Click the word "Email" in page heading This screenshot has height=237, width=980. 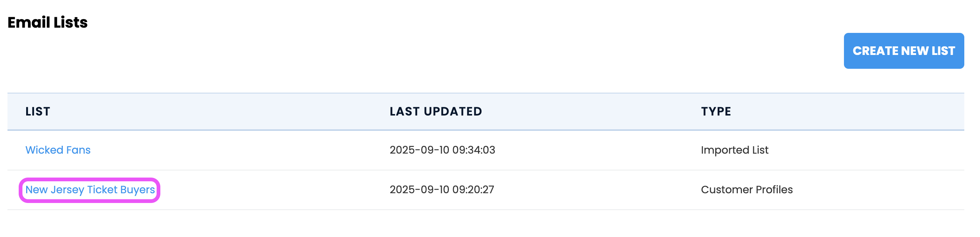(x=28, y=22)
